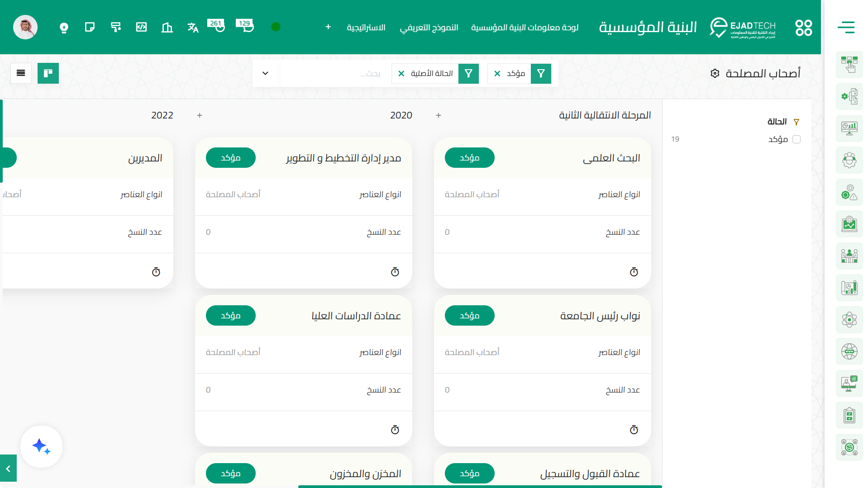868x488 pixels.
Task: Open filter funnel for مؤكد chip
Action: pos(541,73)
